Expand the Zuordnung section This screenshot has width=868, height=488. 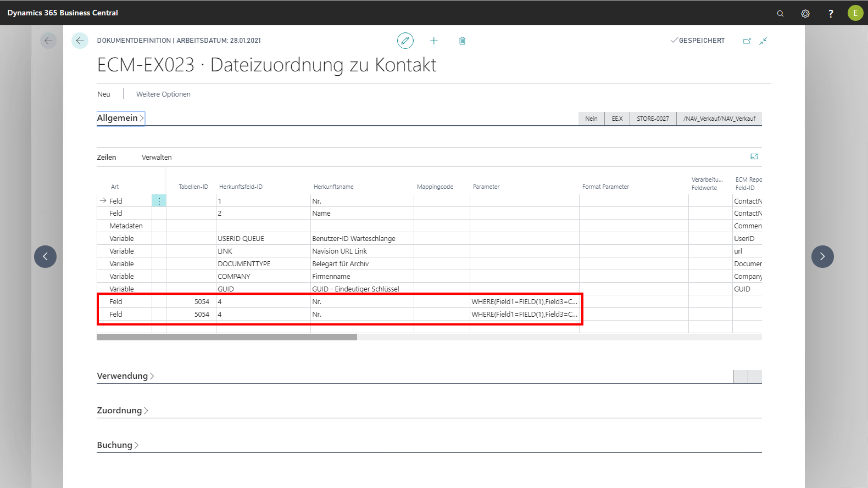point(122,411)
